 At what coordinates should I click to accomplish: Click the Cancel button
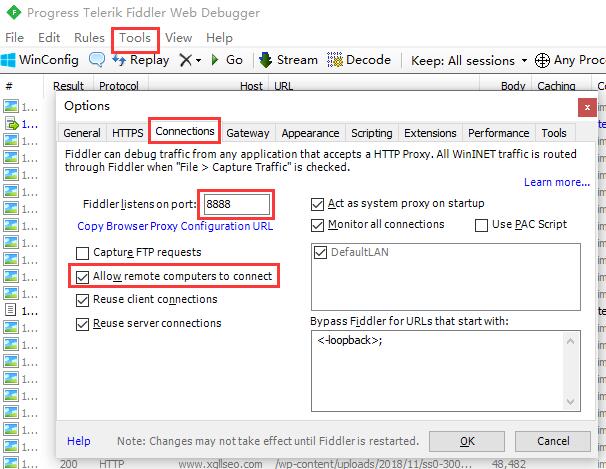click(553, 441)
